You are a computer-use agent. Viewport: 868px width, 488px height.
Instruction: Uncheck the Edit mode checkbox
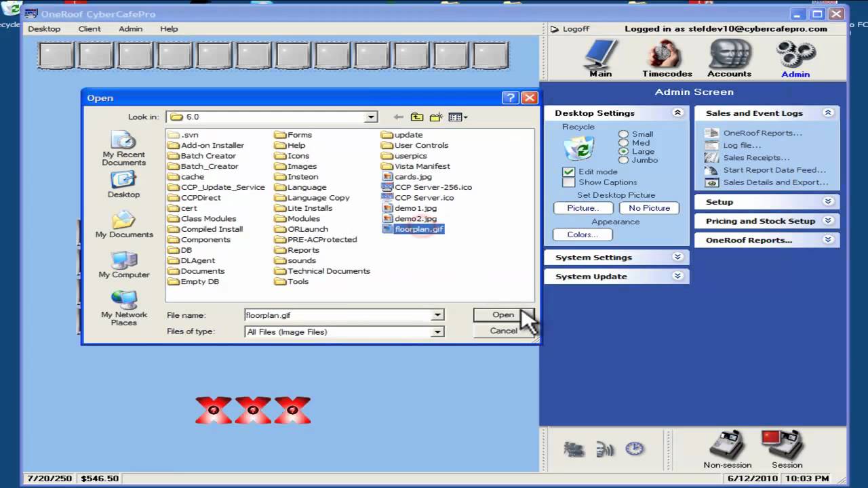point(568,172)
